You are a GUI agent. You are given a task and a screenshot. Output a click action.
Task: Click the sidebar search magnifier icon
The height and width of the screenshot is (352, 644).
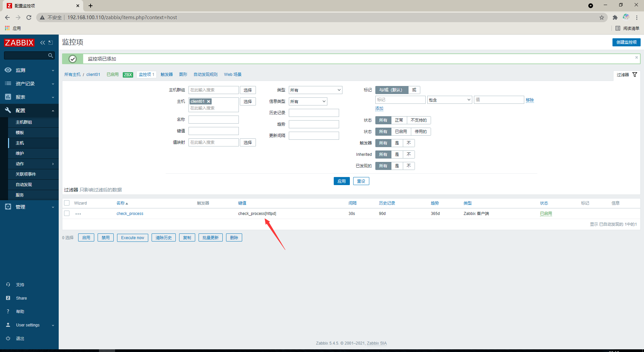pos(51,55)
